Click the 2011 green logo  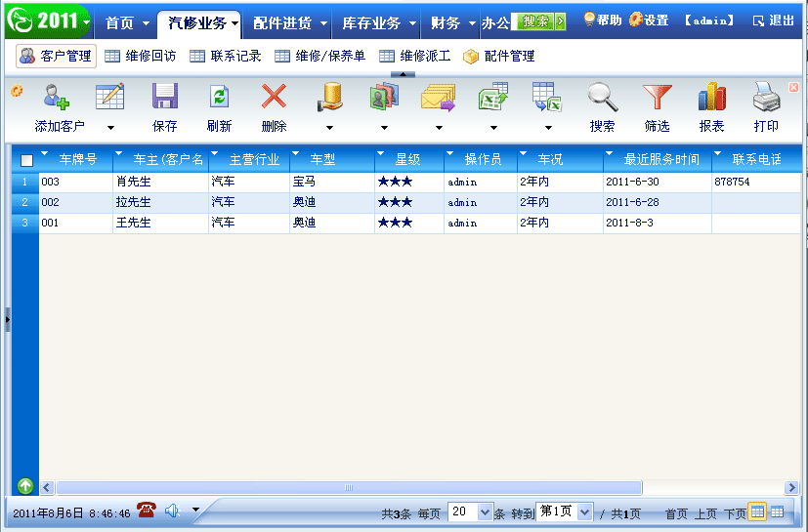49,21
